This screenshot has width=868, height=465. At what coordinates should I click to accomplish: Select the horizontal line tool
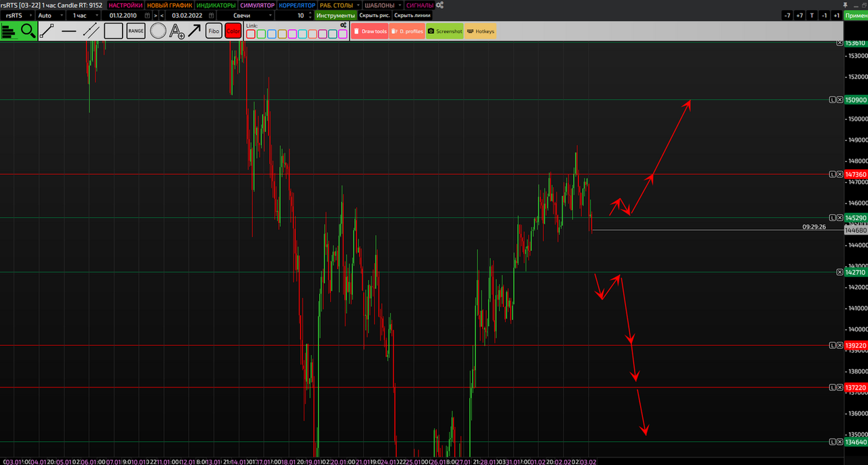(x=69, y=31)
